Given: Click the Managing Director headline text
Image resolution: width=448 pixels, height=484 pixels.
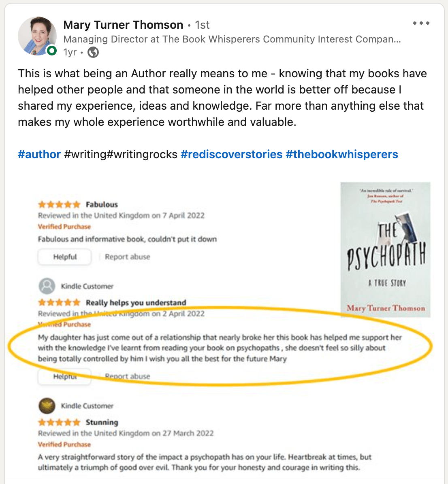Looking at the screenshot, I should coord(232,39).
